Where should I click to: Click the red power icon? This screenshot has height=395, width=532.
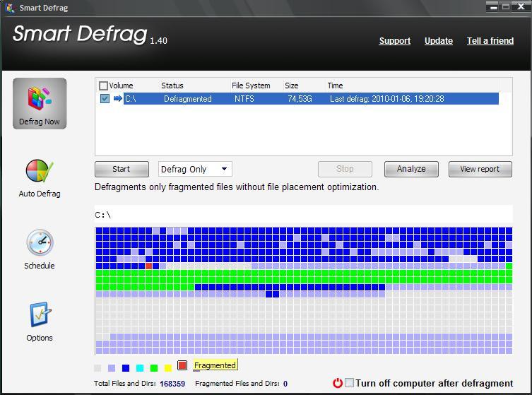point(338,383)
